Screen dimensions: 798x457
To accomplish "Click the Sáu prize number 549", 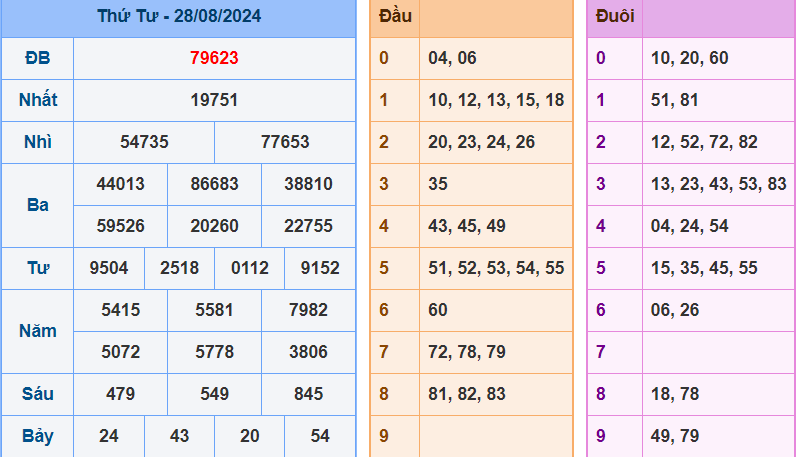I will point(214,394).
